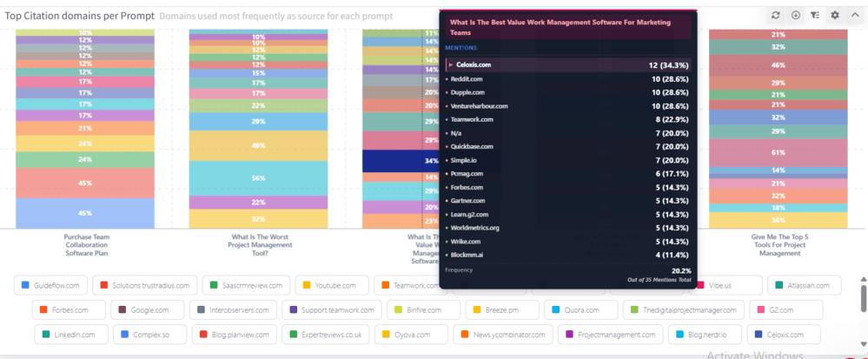Click tooltip row 'Quickbase.com'
Image resolution: width=868 pixels, height=359 pixels.
568,146
